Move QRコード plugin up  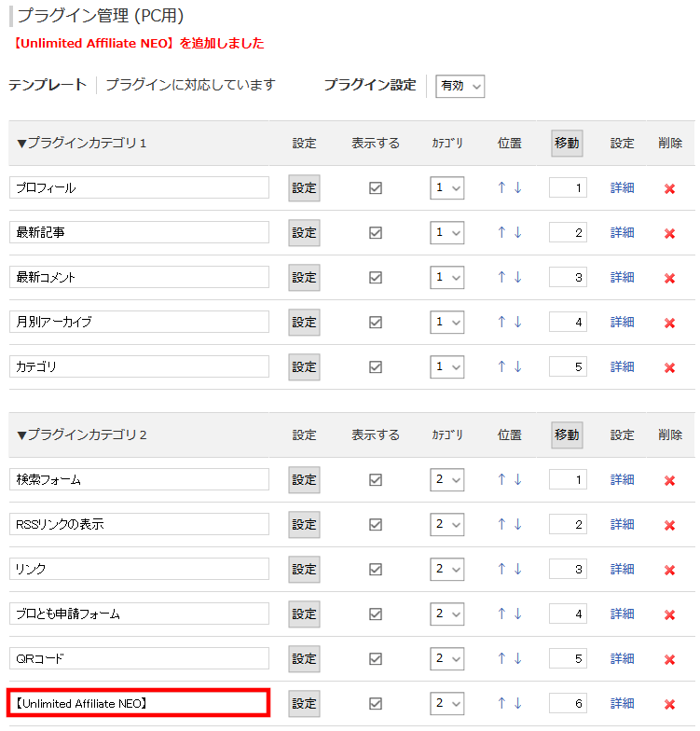click(501, 658)
